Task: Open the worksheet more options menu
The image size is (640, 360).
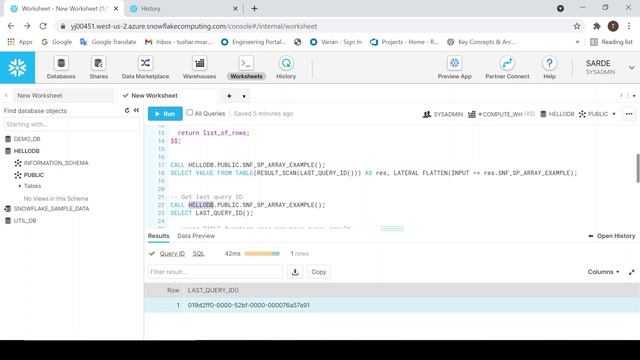Action: (x=629, y=114)
